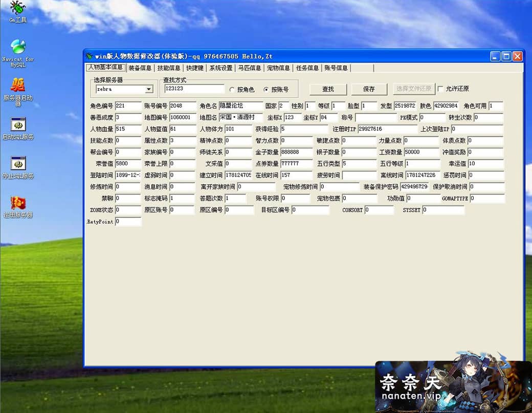The height and width of the screenshot is (413, 532).
Task: Switch to the 快捷键 tab
Action: pos(195,68)
